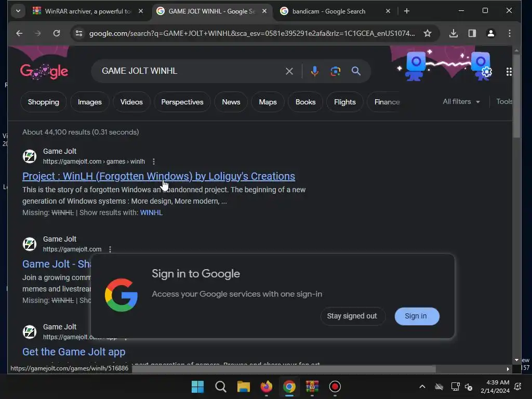
Task: Filter results by News
Action: tap(231, 102)
